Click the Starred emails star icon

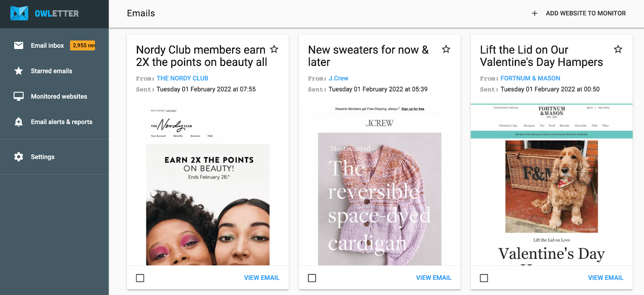coord(19,71)
